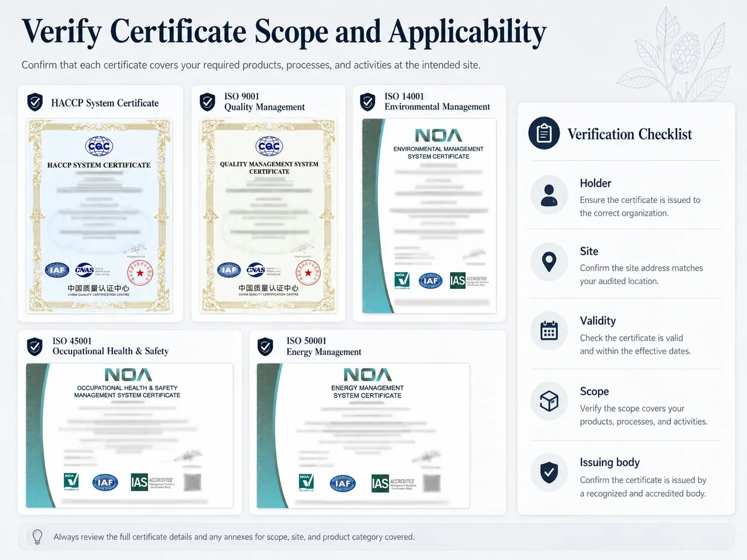Click text 'Verify the scope covers your'
The width and height of the screenshot is (747, 560).
pos(632,408)
